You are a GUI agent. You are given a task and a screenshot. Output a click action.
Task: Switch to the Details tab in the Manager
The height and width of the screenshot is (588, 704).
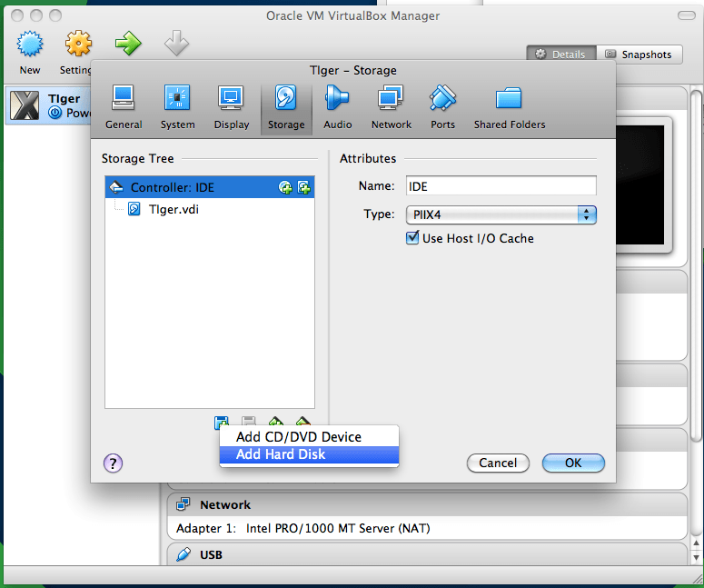[x=561, y=55]
